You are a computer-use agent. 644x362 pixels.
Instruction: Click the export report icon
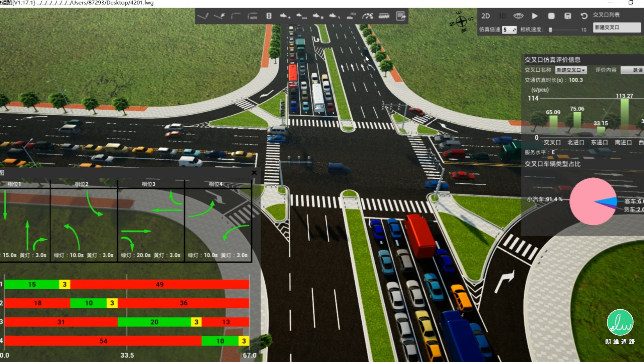401,16
